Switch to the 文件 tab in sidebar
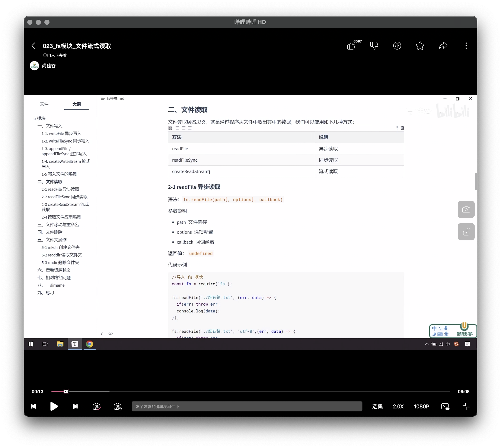 [44, 104]
